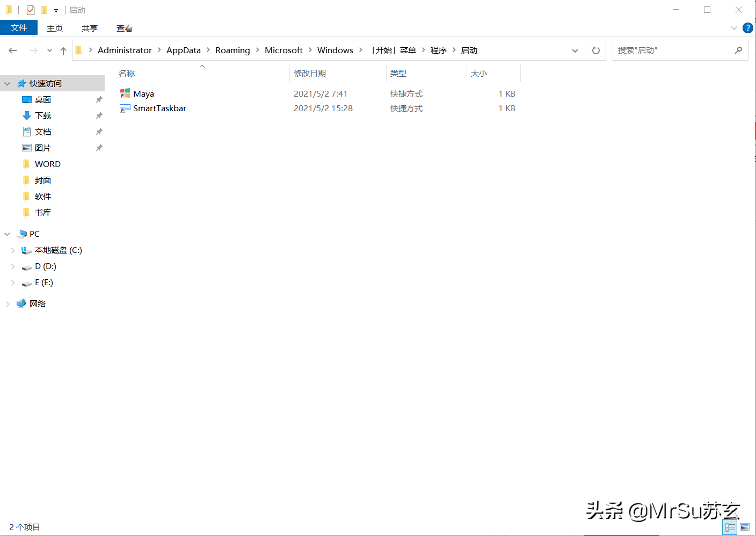Click Windows in the address breadcrumb

coord(335,50)
